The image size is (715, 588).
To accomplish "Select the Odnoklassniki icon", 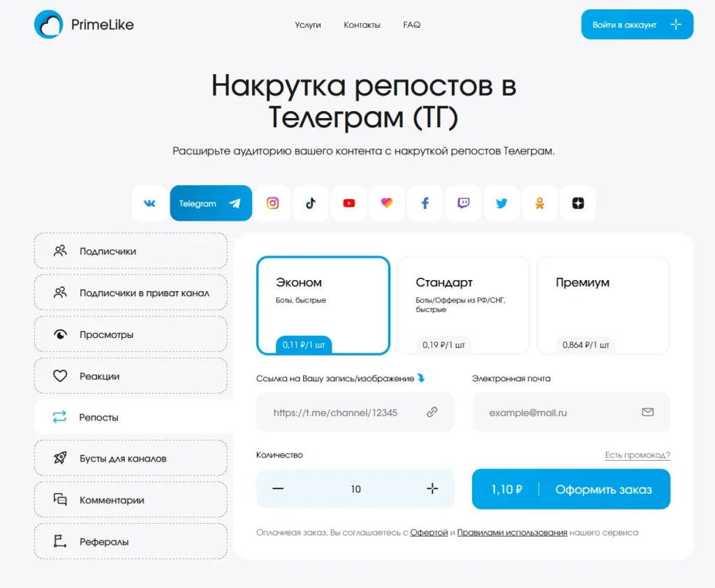I will pos(540,203).
